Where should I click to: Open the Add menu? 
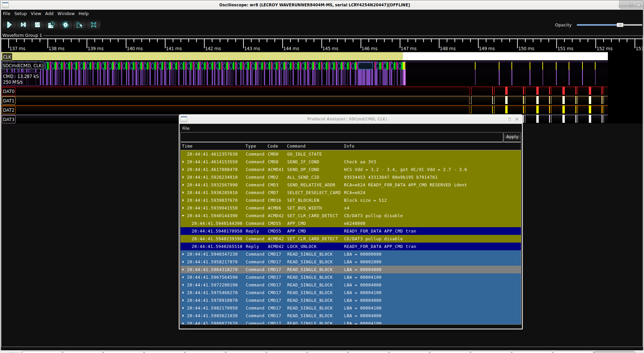pyautogui.click(x=49, y=14)
